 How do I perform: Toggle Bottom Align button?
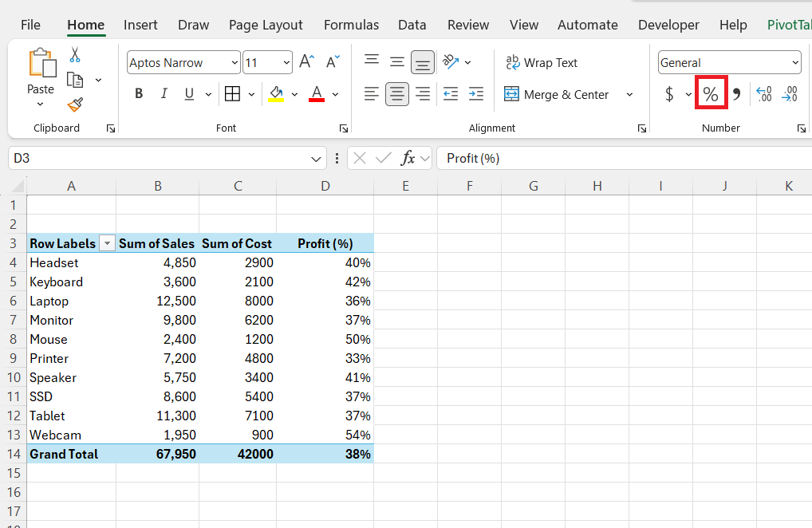click(423, 63)
